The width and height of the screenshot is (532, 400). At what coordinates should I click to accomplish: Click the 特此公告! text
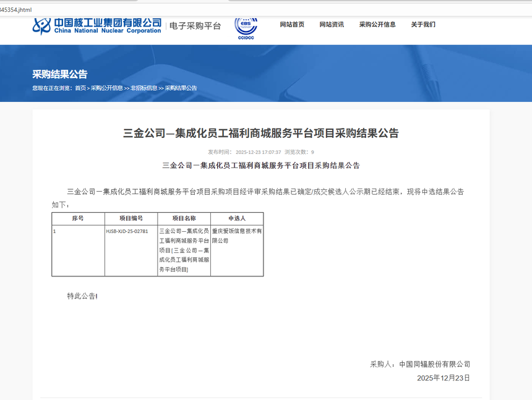coord(82,296)
